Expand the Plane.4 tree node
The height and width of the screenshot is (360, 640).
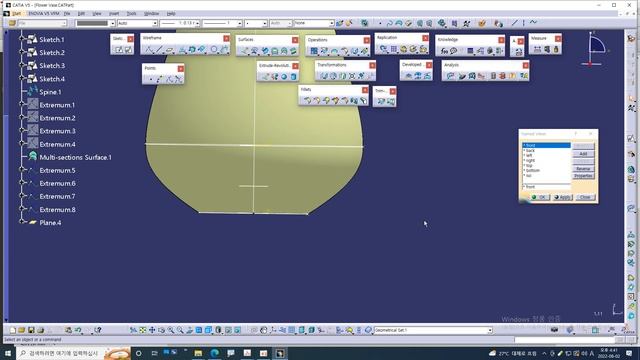coord(22,222)
